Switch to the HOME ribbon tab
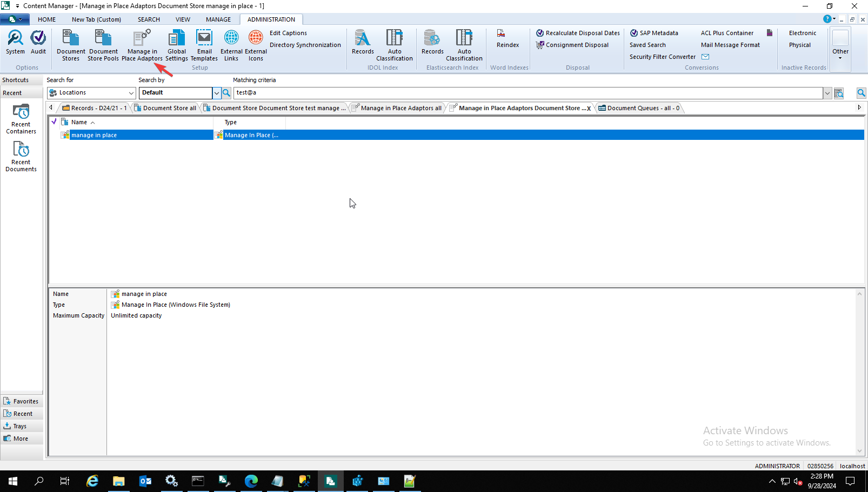Viewport: 868px width, 492px height. click(47, 19)
